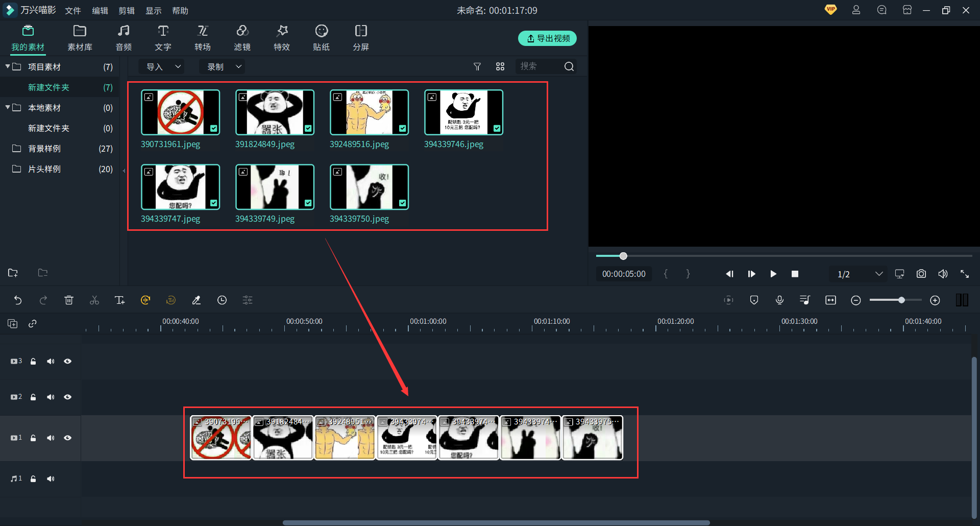Zoom in timeline with plus icon
This screenshot has height=526, width=980.
[x=935, y=300]
